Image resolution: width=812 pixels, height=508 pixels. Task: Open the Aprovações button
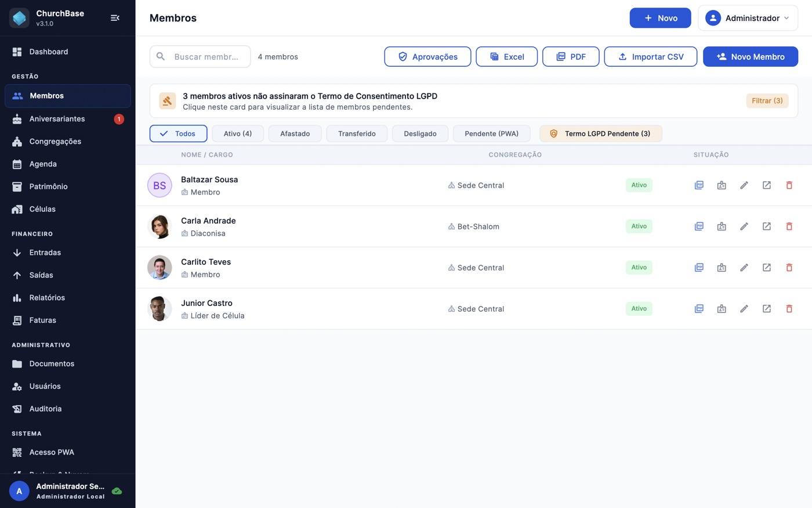click(427, 57)
